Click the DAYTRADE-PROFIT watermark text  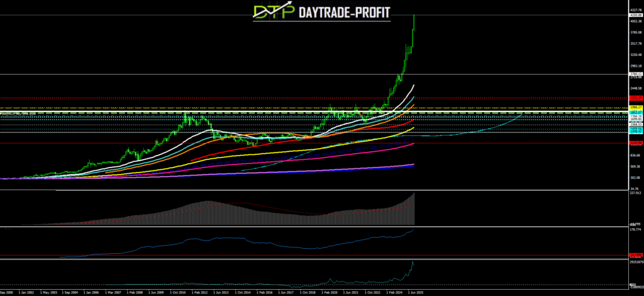tap(335, 11)
